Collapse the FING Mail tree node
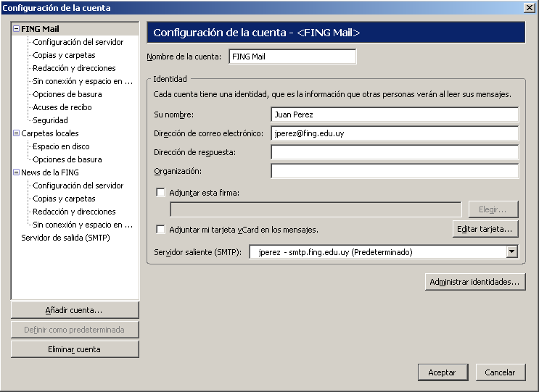 click(x=16, y=29)
